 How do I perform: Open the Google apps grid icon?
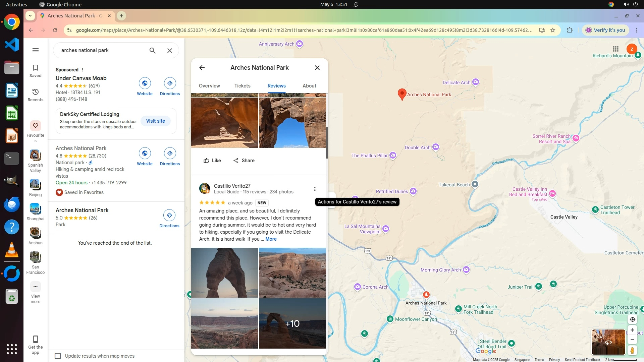[615, 49]
